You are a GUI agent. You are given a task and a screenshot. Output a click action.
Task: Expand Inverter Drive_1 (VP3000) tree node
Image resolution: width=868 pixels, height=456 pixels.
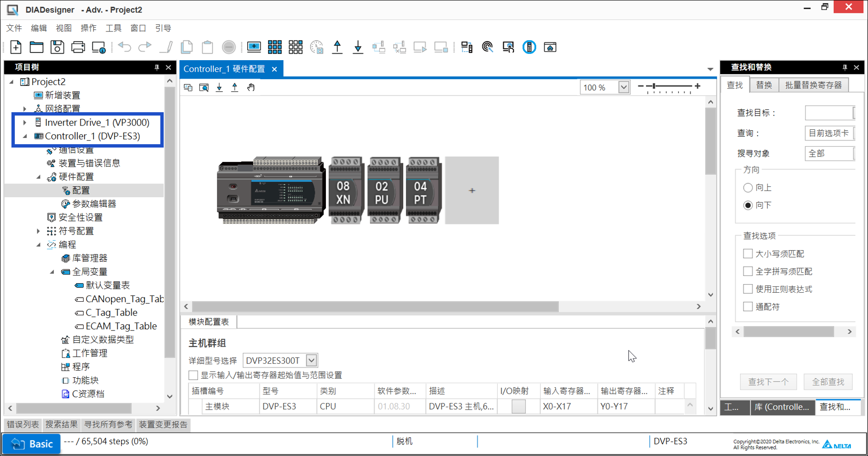click(x=25, y=123)
